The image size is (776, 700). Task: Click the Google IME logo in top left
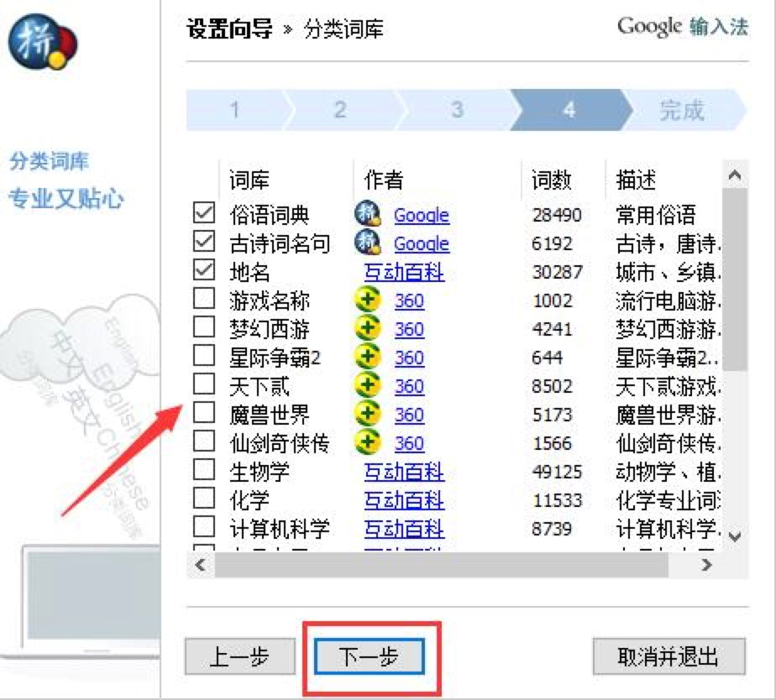pyautogui.click(x=44, y=44)
